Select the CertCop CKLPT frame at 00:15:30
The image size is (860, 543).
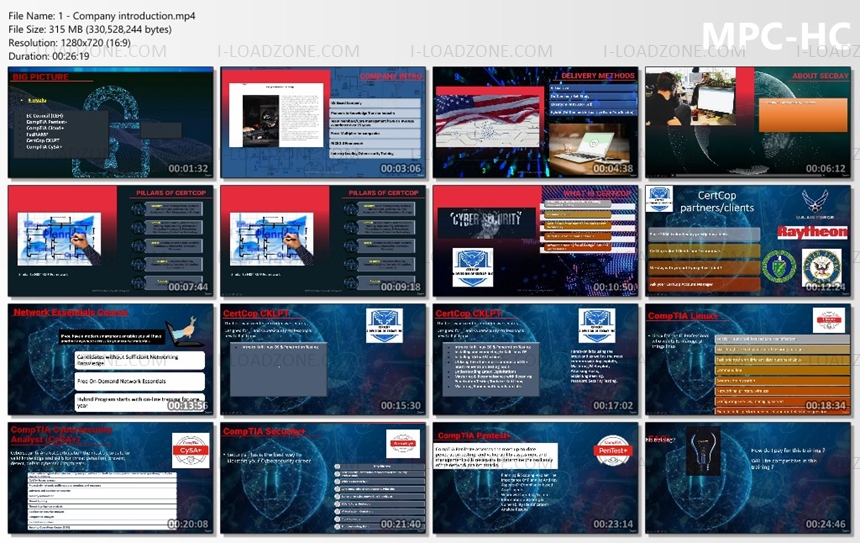323,360
